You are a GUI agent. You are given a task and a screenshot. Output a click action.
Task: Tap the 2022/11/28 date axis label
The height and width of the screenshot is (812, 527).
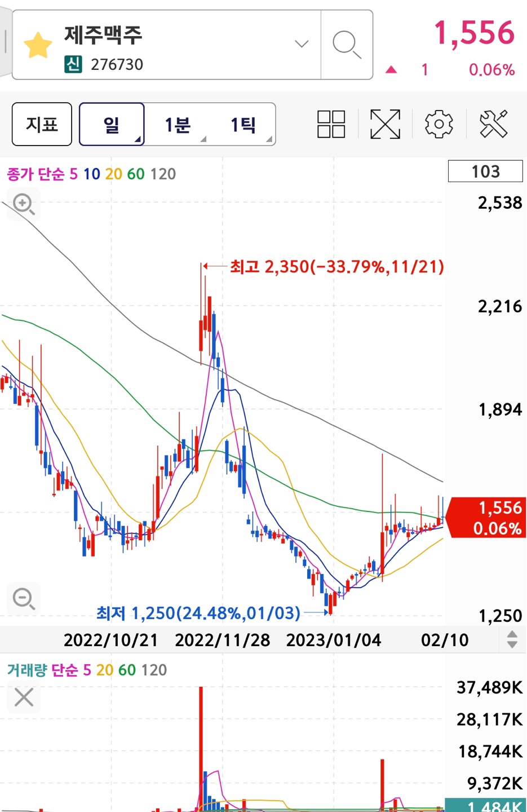223,640
